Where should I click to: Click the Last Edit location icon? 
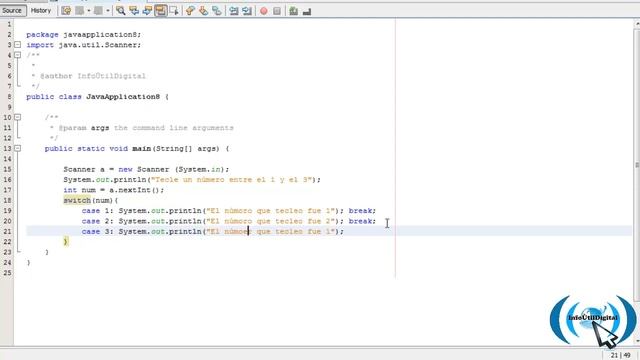66,11
